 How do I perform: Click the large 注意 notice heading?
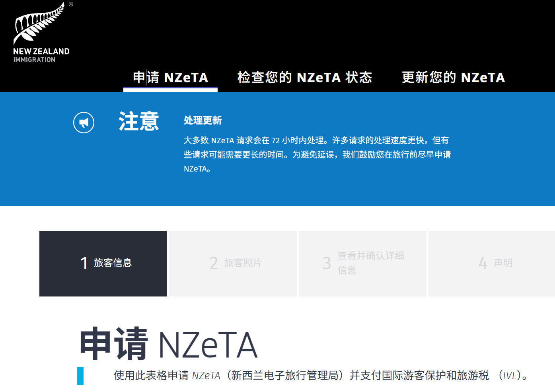138,121
